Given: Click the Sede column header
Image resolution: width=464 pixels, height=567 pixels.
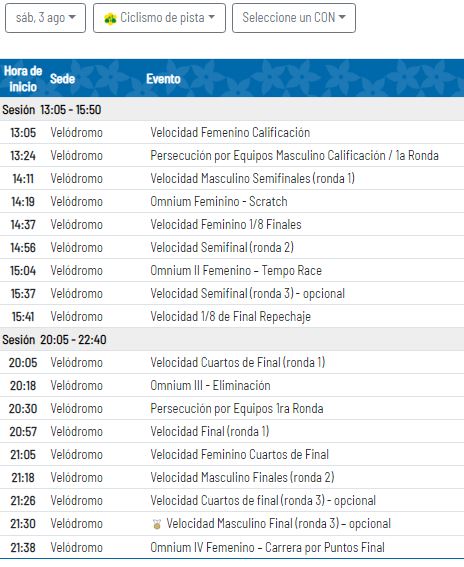Looking at the screenshot, I should 62,78.
